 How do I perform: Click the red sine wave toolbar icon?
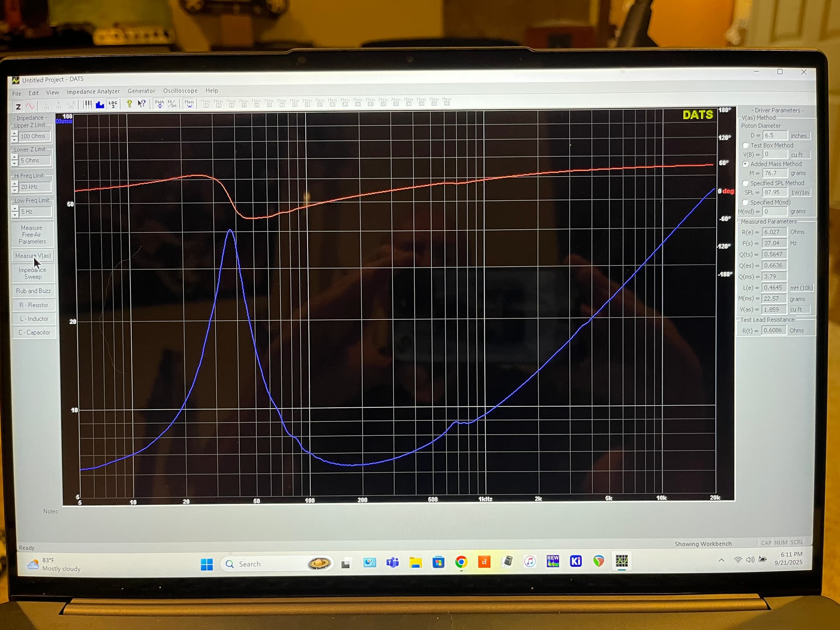30,106
